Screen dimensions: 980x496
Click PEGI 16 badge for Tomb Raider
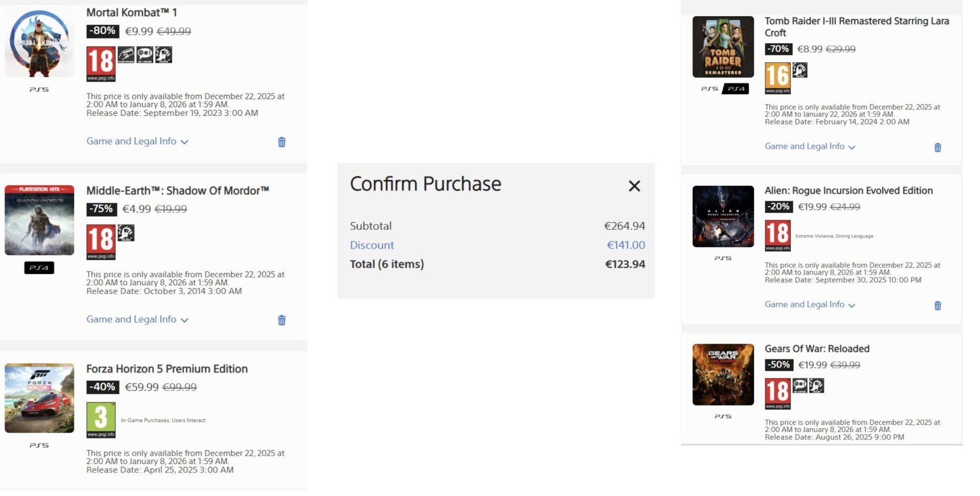[777, 78]
